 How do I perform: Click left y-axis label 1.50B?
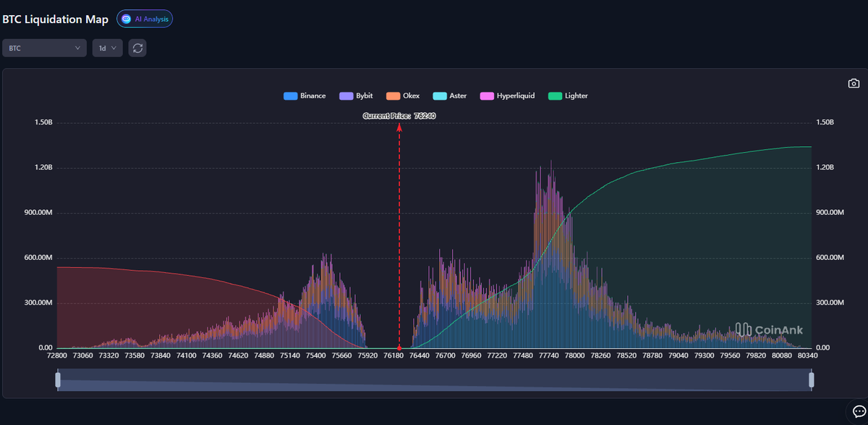click(x=43, y=122)
